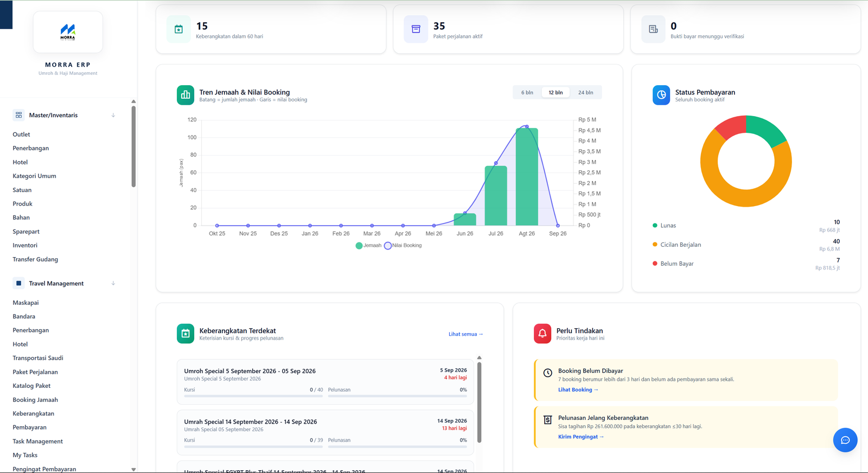
Task: Click the Master/Inventaris grid icon
Action: click(x=19, y=115)
